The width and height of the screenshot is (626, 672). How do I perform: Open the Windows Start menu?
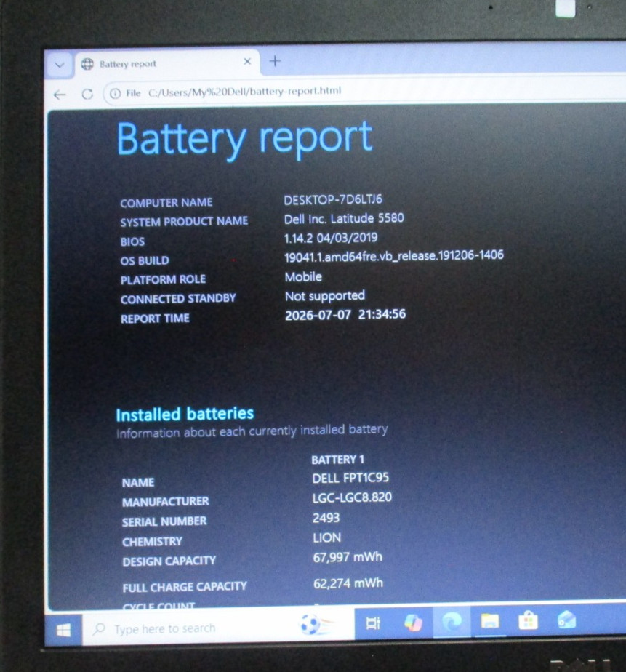tap(63, 630)
